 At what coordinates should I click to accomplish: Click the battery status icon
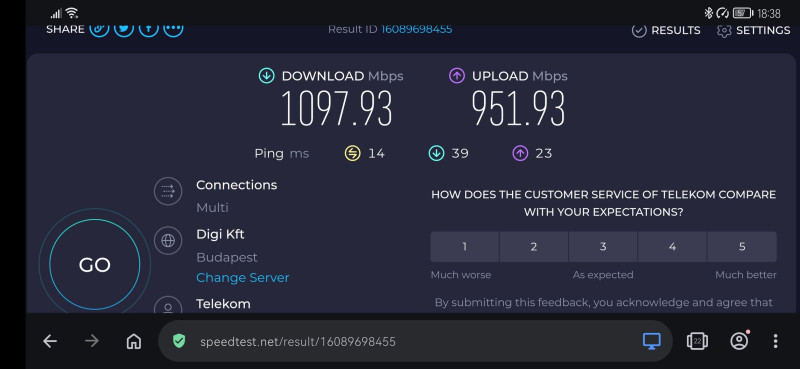point(743,13)
